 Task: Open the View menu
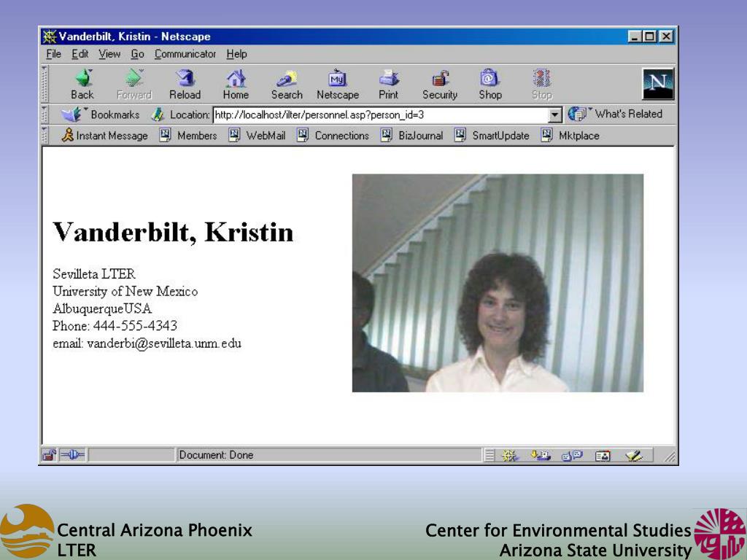(109, 54)
